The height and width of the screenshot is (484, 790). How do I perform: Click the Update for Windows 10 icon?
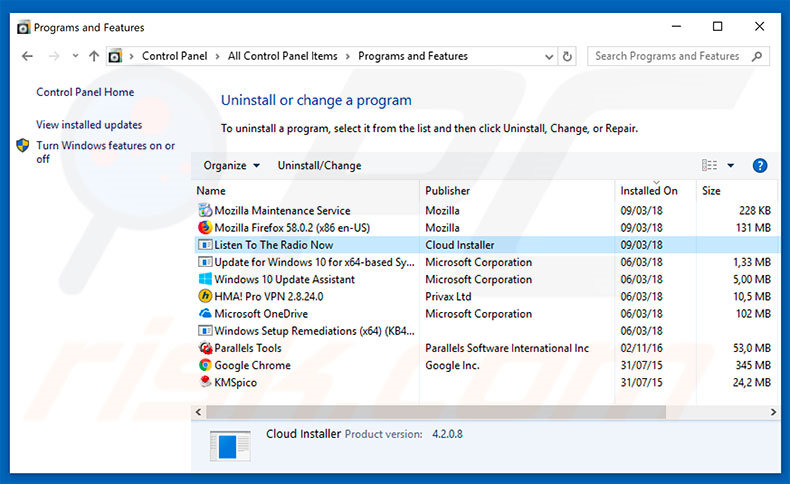pyautogui.click(x=205, y=262)
